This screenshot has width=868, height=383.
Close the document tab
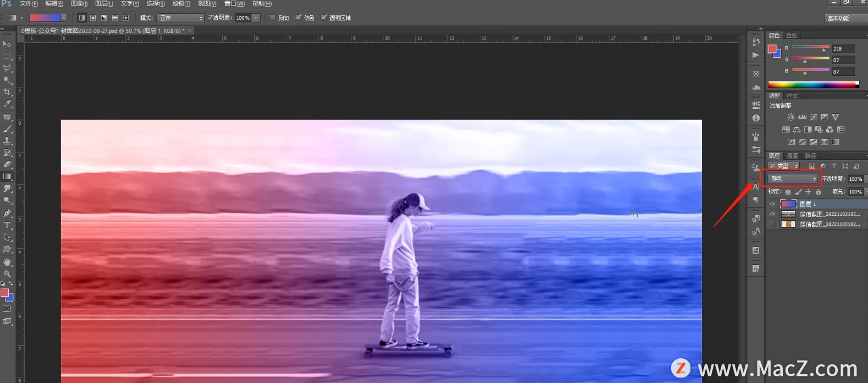click(x=190, y=31)
